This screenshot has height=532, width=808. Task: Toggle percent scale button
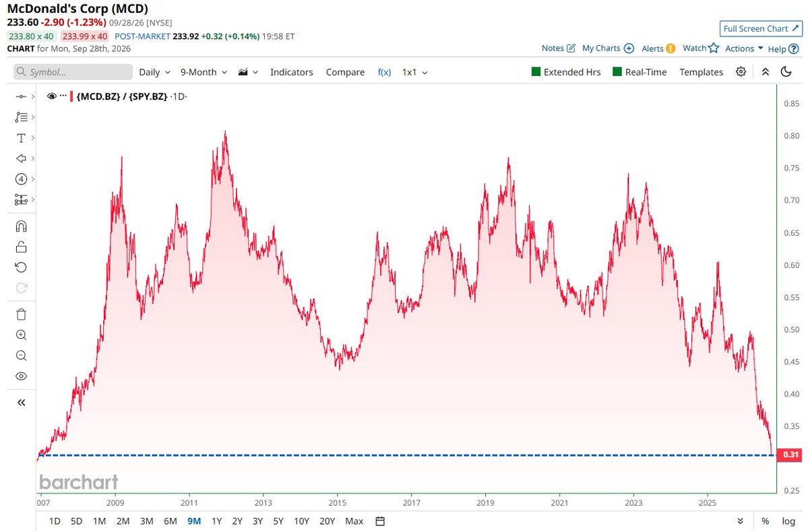click(766, 521)
